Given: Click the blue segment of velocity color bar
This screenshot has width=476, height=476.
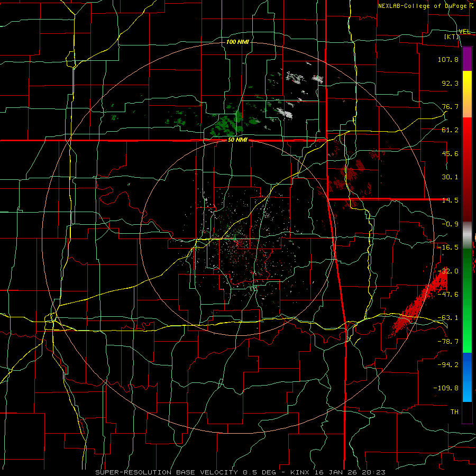Looking at the screenshot, I should (467, 377).
